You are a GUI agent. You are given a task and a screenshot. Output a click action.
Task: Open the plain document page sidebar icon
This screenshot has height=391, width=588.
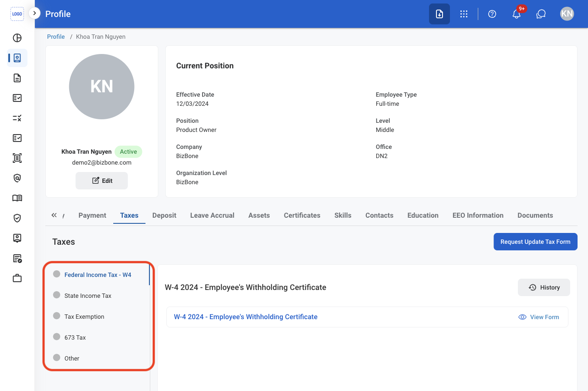coord(17,78)
